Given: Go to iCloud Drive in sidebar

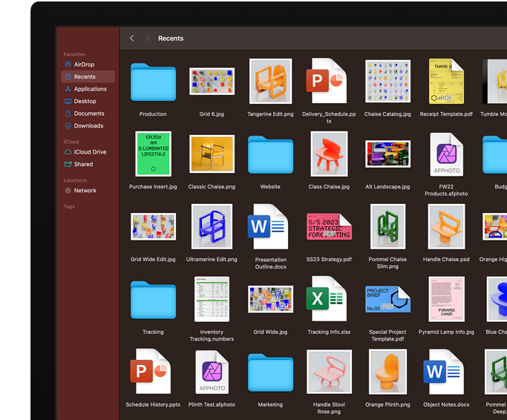Looking at the screenshot, I should tap(90, 152).
